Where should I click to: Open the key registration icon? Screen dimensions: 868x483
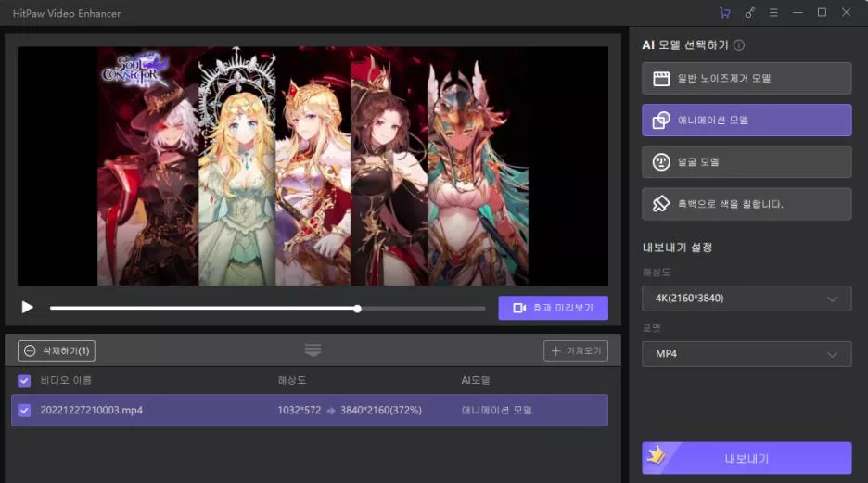coord(749,13)
